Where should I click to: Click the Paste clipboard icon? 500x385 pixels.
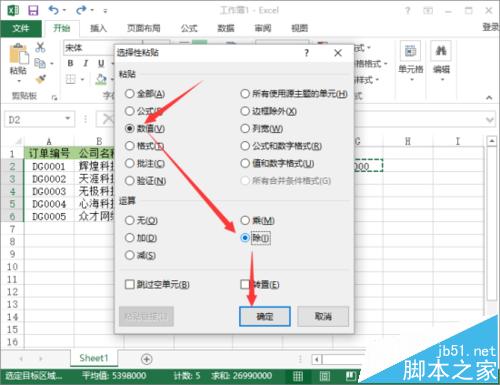(x=18, y=54)
